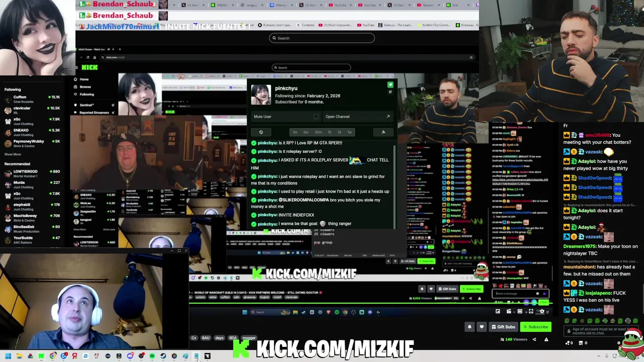The width and height of the screenshot is (644, 362).
Task: Open the YouTube bookmark in bookmarks bar
Action: click(366, 25)
